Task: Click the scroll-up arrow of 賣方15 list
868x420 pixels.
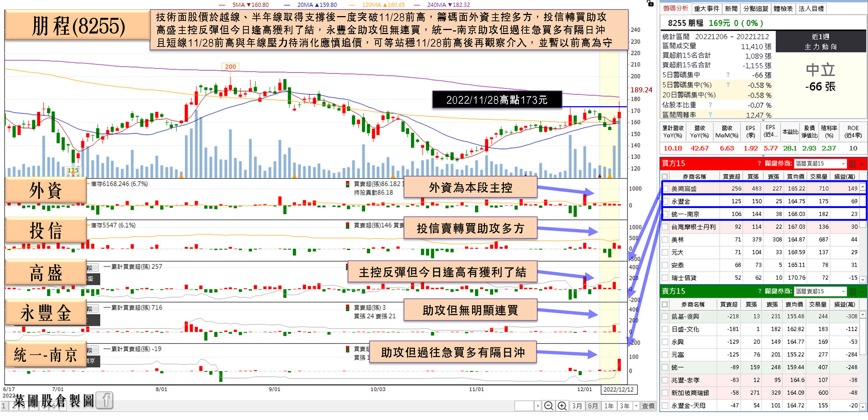Action: 863,315
